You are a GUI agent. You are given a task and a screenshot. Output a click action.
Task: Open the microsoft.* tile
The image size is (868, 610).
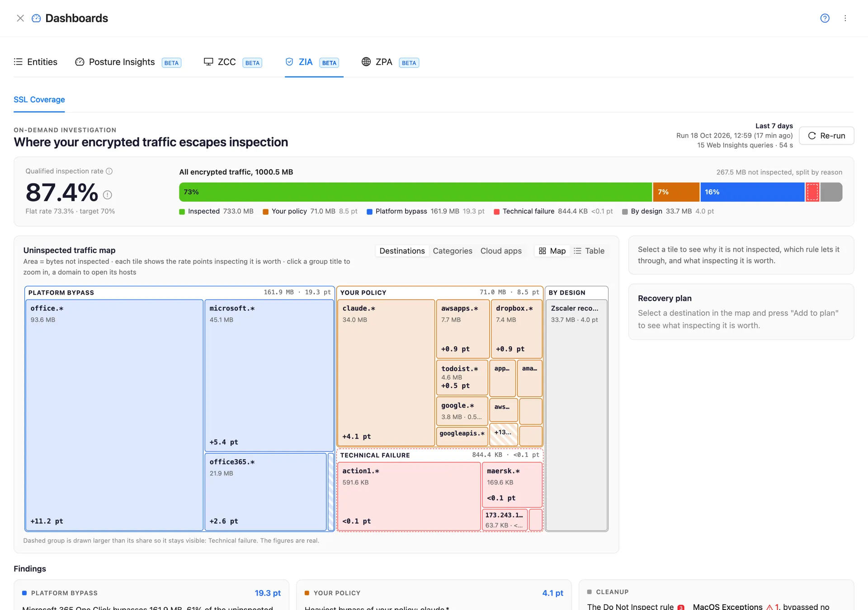coord(269,375)
